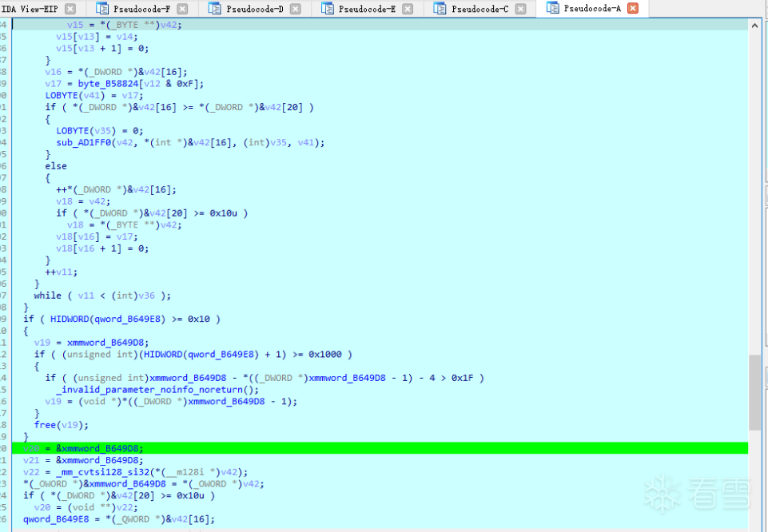Close the Pseudocode-D tab
The image size is (768, 532).
coord(296,9)
